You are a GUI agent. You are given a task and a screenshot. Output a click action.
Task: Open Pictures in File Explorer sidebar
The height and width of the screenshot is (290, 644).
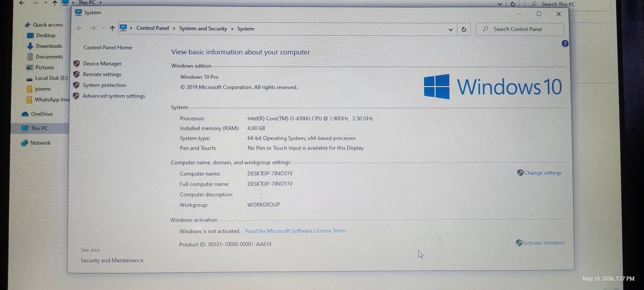[x=45, y=68]
